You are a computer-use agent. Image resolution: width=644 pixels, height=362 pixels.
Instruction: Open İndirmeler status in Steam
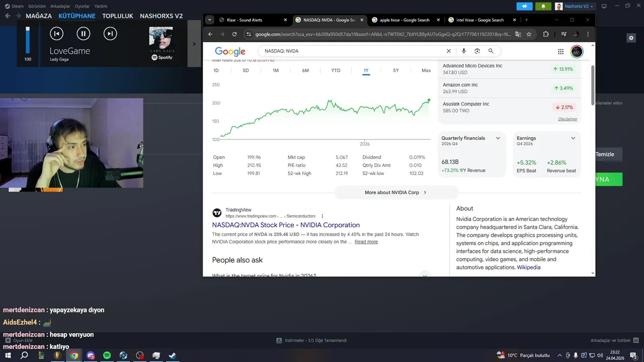coord(312,340)
